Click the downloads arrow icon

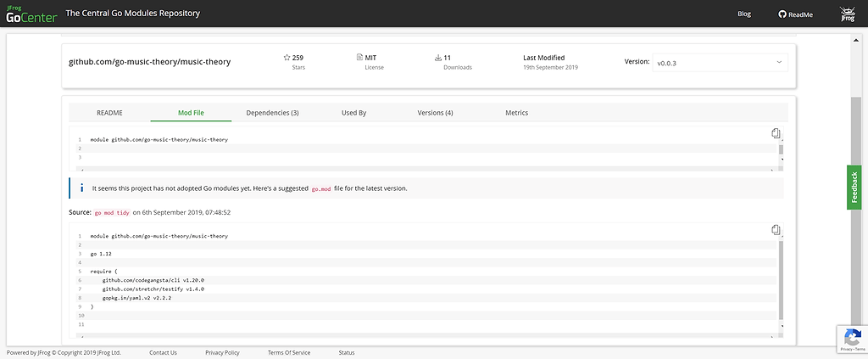[438, 57]
